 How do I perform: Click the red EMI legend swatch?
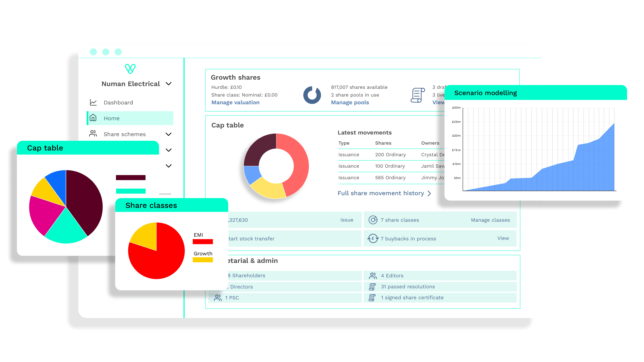(x=203, y=242)
